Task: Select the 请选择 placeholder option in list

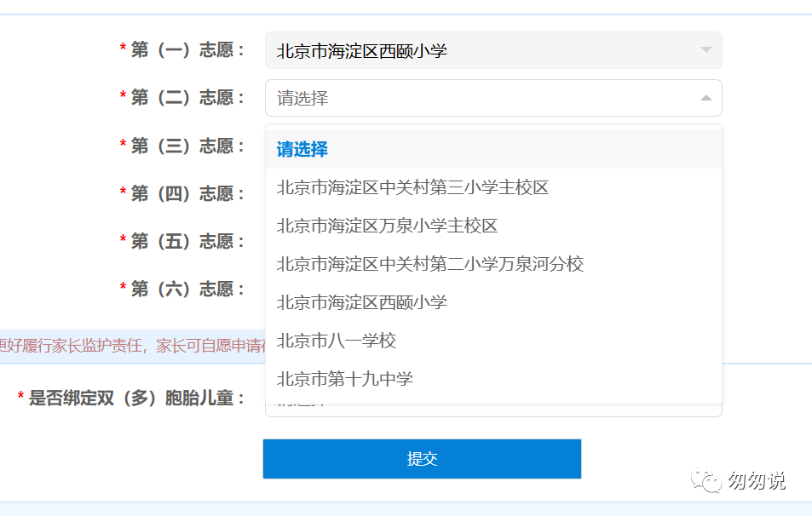Action: 493,150
